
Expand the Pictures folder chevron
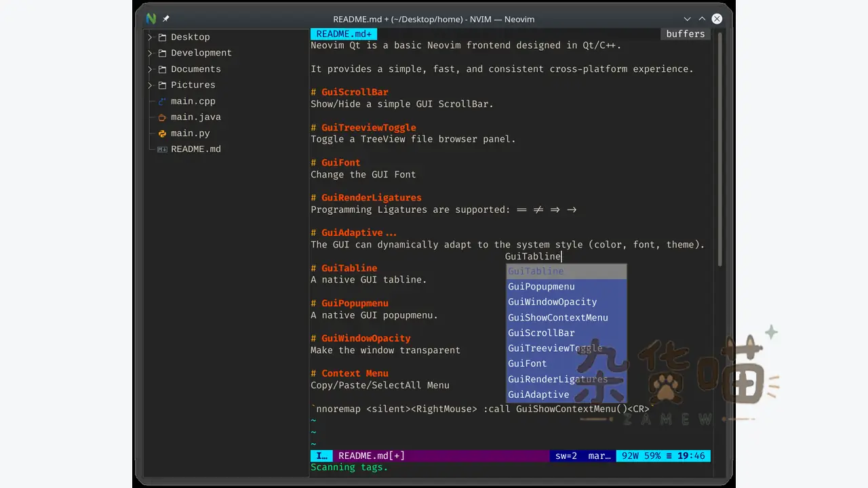150,85
